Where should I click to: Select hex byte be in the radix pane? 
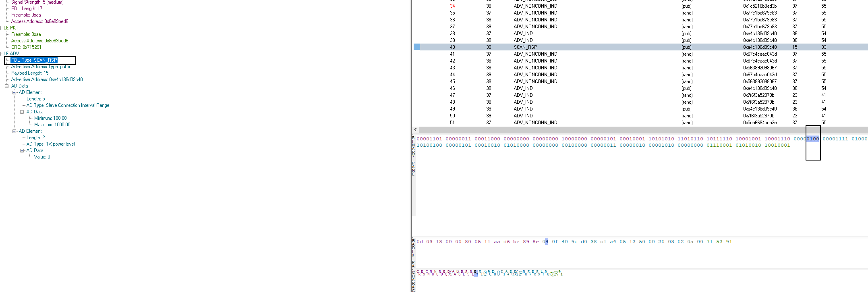pos(516,242)
